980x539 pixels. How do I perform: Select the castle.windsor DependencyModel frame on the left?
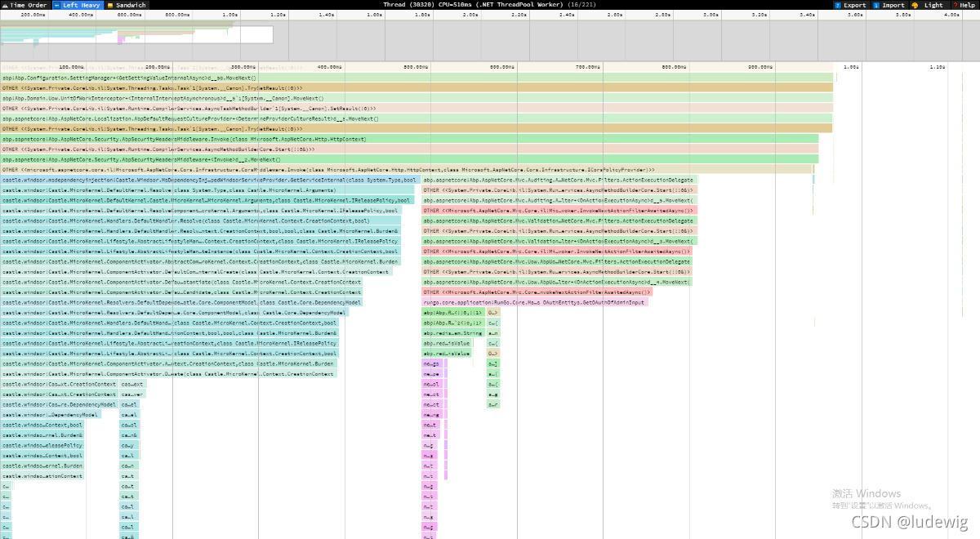[51, 415]
